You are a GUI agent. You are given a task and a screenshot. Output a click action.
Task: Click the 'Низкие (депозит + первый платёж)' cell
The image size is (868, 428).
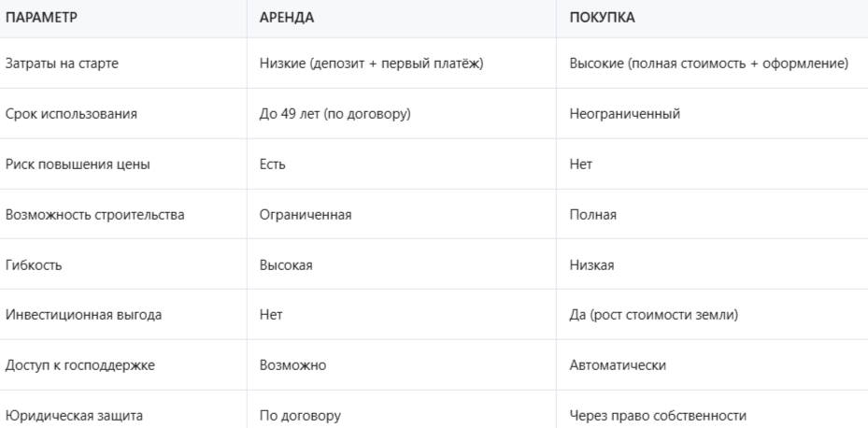372,64
